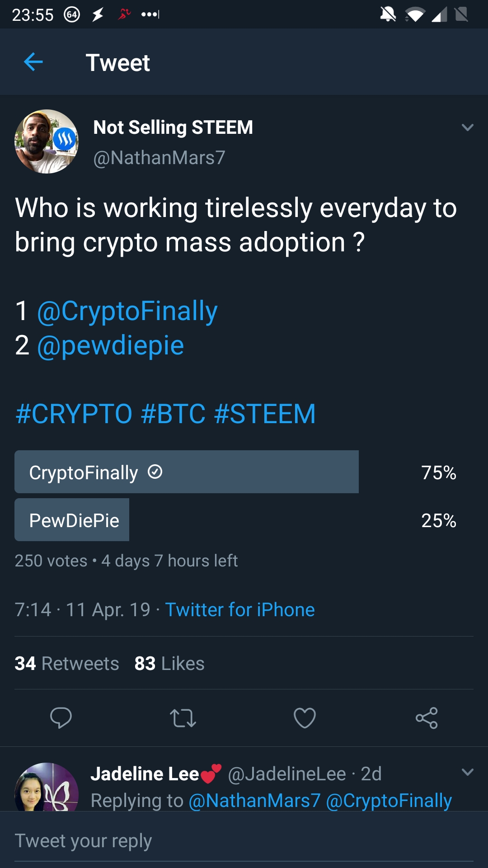This screenshot has width=488, height=868.
Task: Open the #CRYPTO hashtag
Action: click(74, 414)
